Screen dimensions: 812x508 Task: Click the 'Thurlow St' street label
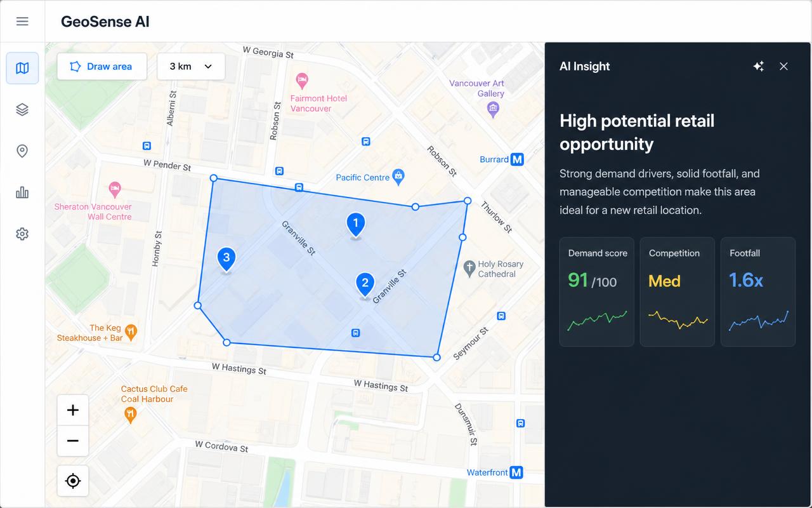[x=496, y=217]
